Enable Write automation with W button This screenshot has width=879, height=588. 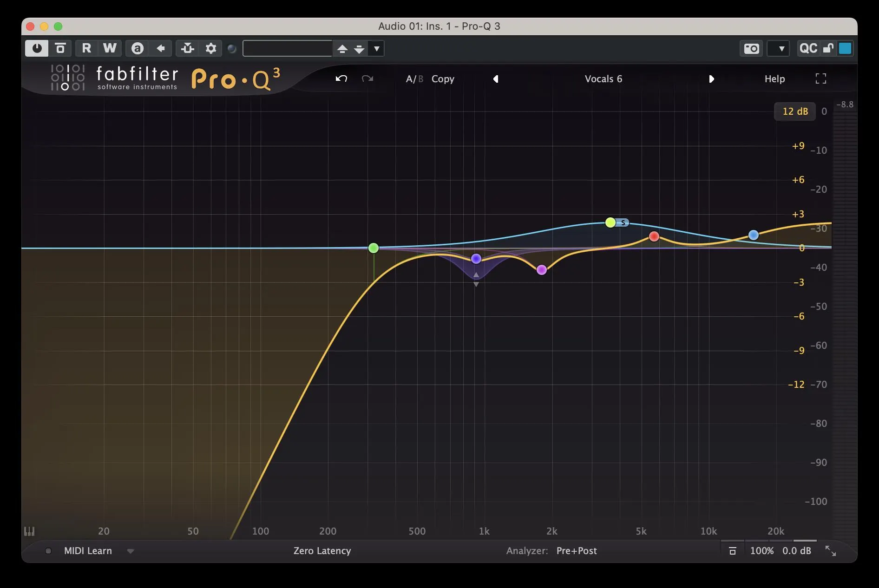(x=110, y=48)
